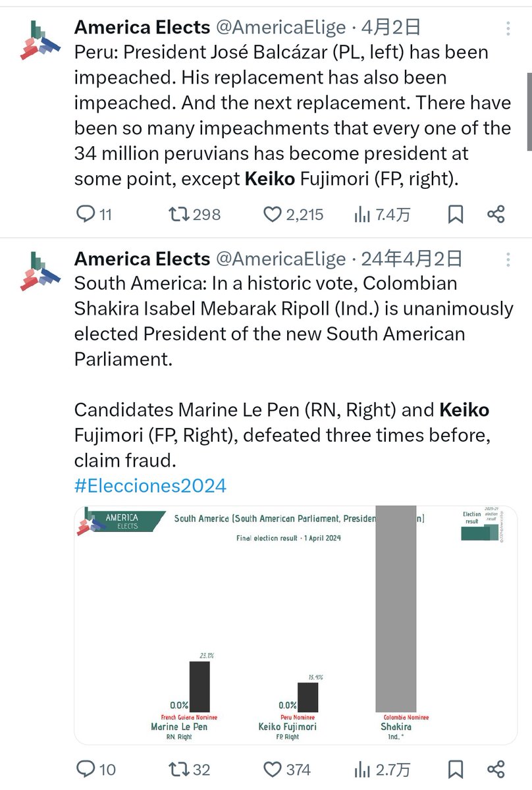Image resolution: width=532 pixels, height=790 pixels.
Task: Click the scrollbar at right edge
Action: pos(529,76)
